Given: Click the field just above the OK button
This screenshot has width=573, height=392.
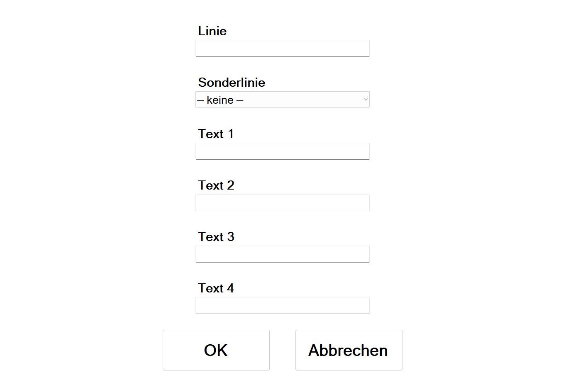Looking at the screenshot, I should coord(282,306).
